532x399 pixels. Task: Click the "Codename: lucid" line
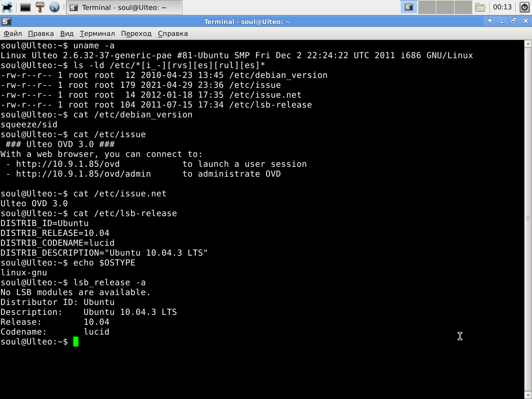tap(55, 332)
